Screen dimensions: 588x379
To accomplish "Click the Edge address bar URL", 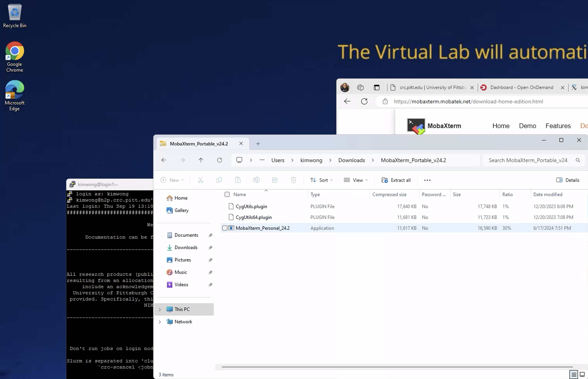I will tap(468, 101).
